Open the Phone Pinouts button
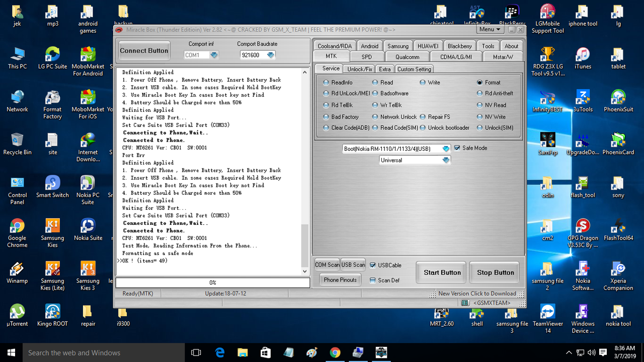644x362 pixels. tap(340, 280)
